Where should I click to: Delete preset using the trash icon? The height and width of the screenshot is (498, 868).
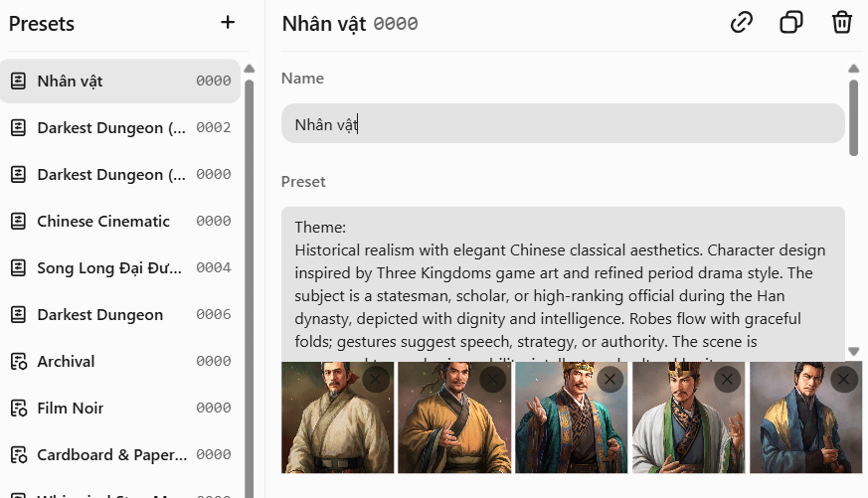842,23
